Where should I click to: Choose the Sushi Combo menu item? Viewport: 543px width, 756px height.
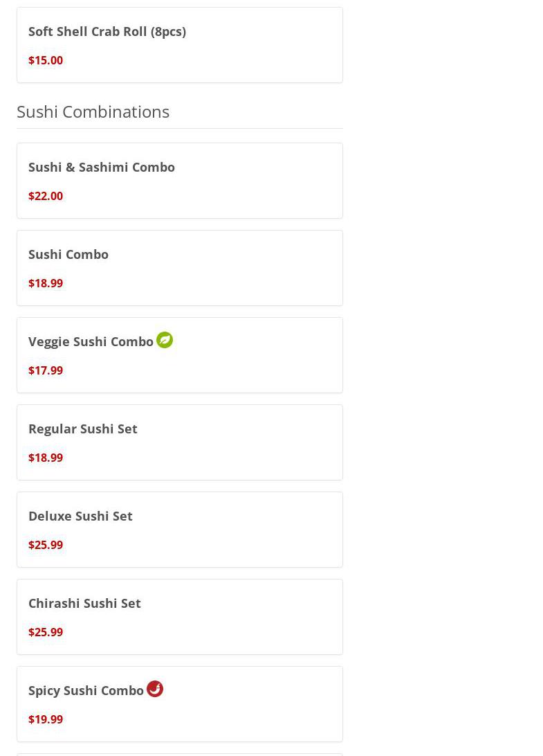tap(180, 268)
